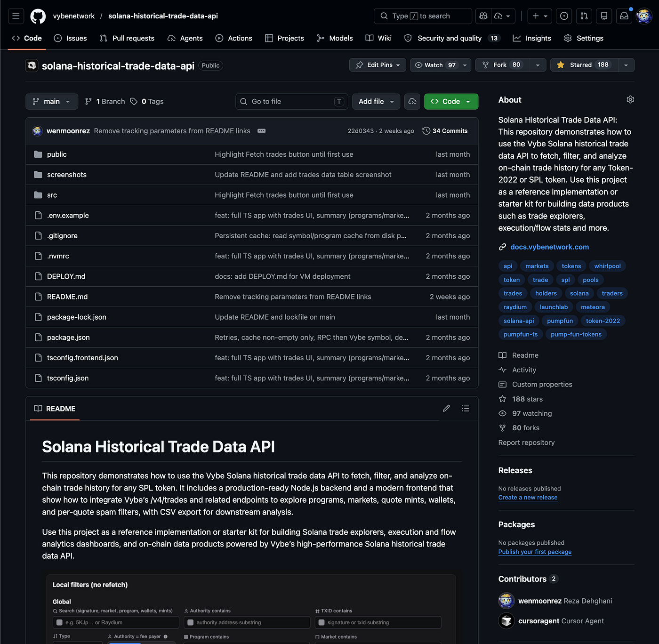
Task: Open the repository Settings tab
Action: (x=584, y=38)
